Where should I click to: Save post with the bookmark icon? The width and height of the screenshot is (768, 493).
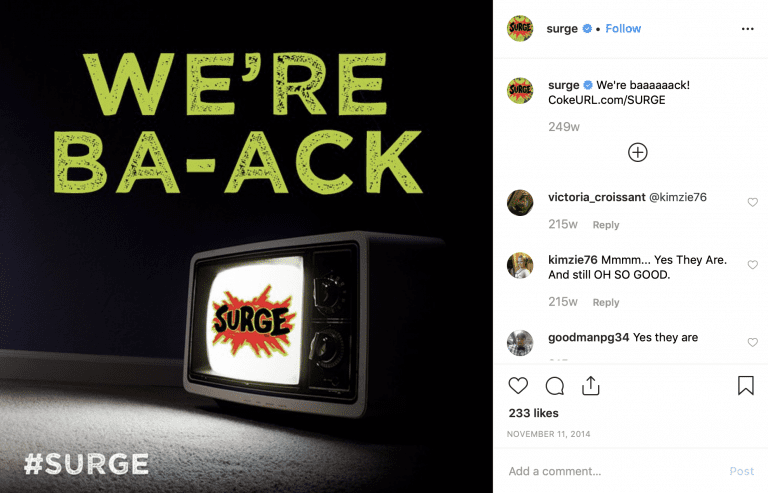pos(745,385)
